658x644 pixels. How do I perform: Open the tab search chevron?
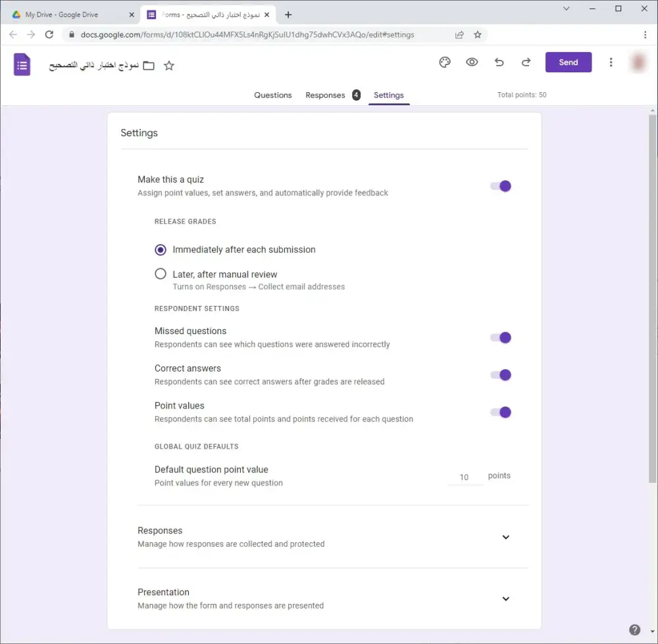[x=566, y=9]
